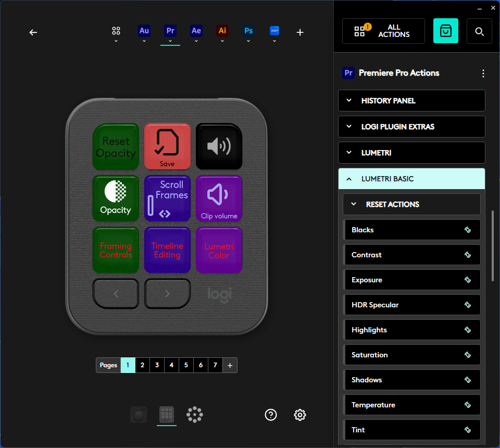Select the Temperature action

411,405
